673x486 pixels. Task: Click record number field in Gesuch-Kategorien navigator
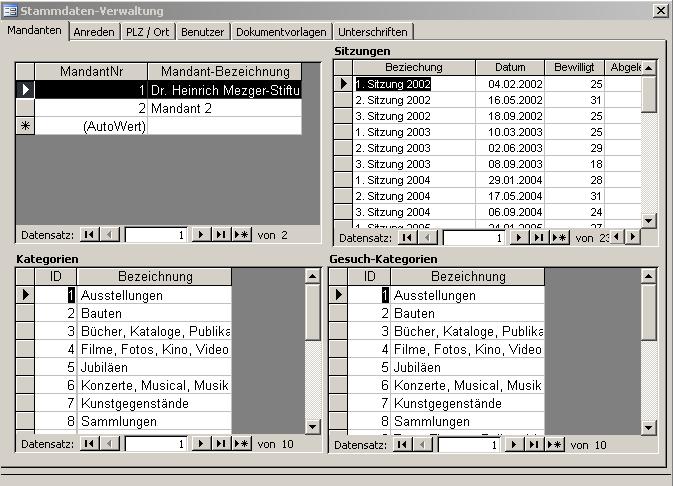coord(466,445)
